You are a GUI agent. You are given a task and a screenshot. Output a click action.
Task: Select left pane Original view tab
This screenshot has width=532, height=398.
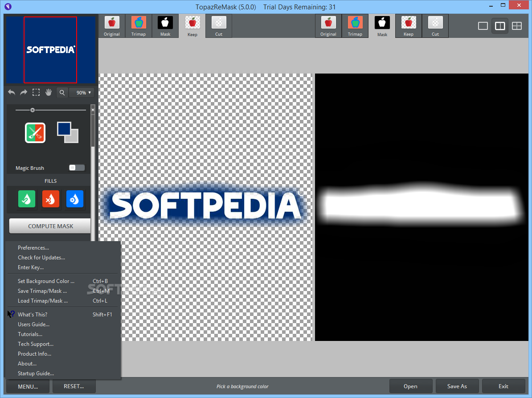click(x=112, y=26)
